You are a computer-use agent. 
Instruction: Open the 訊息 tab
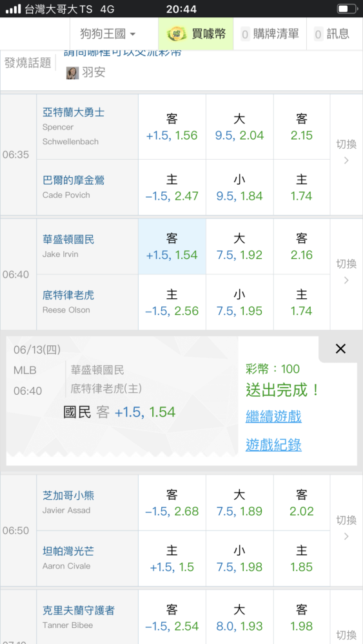tap(331, 34)
